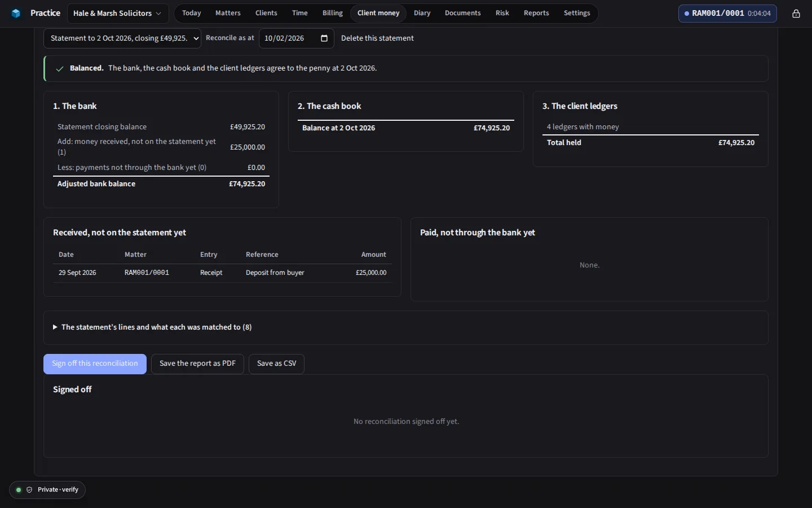Open the Time tab
Viewport: 812px width, 508px height.
click(x=300, y=13)
